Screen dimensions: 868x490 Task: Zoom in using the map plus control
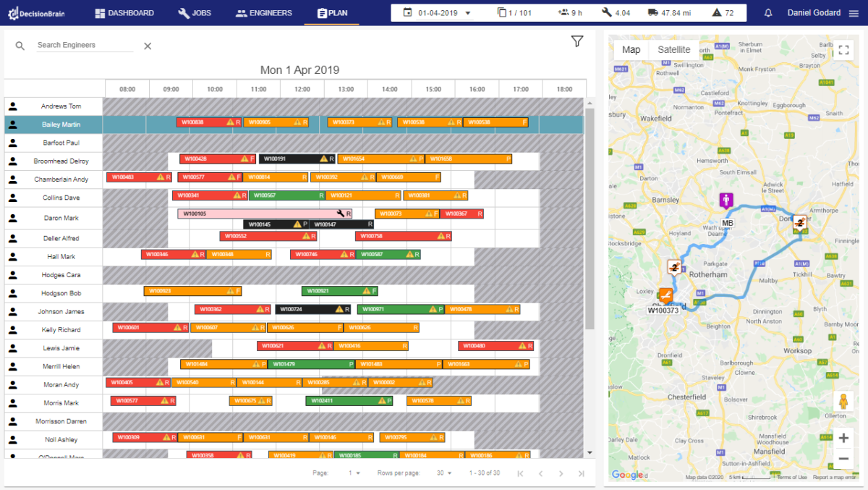point(843,438)
